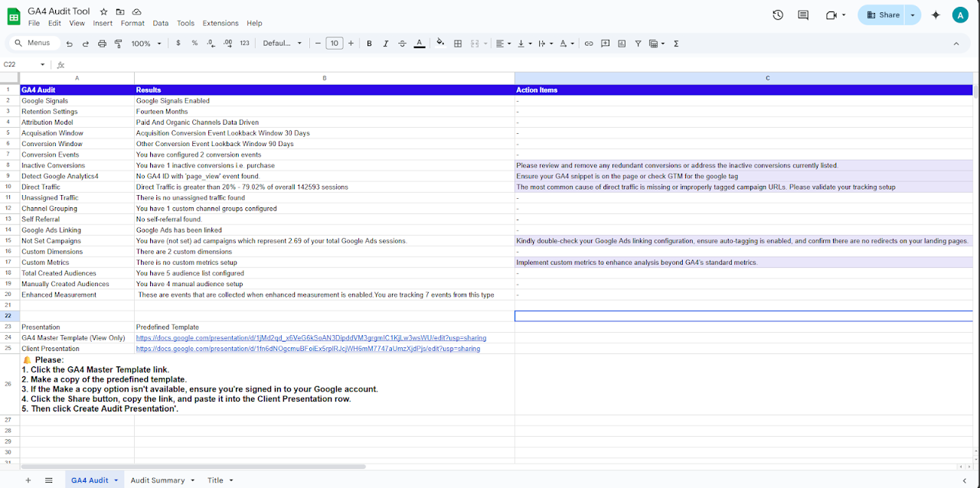
Task: Open the zoom 100% dropdown
Action: pyautogui.click(x=146, y=44)
